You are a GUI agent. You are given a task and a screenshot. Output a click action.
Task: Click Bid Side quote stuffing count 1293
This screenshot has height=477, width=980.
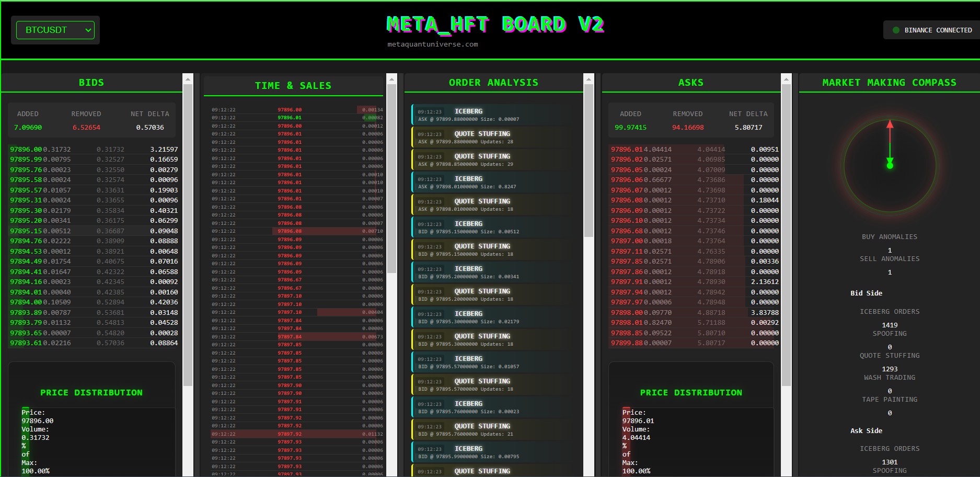pyautogui.click(x=890, y=369)
